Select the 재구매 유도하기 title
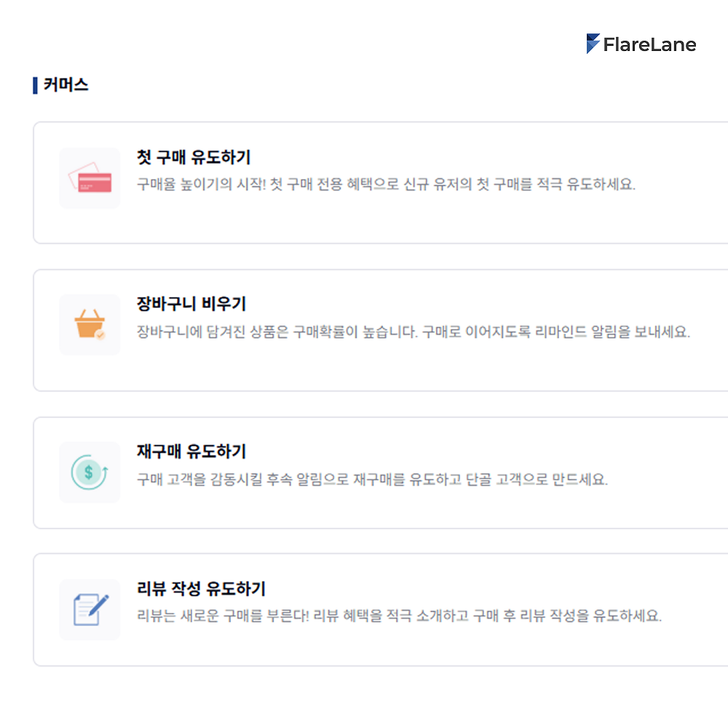 coord(191,451)
